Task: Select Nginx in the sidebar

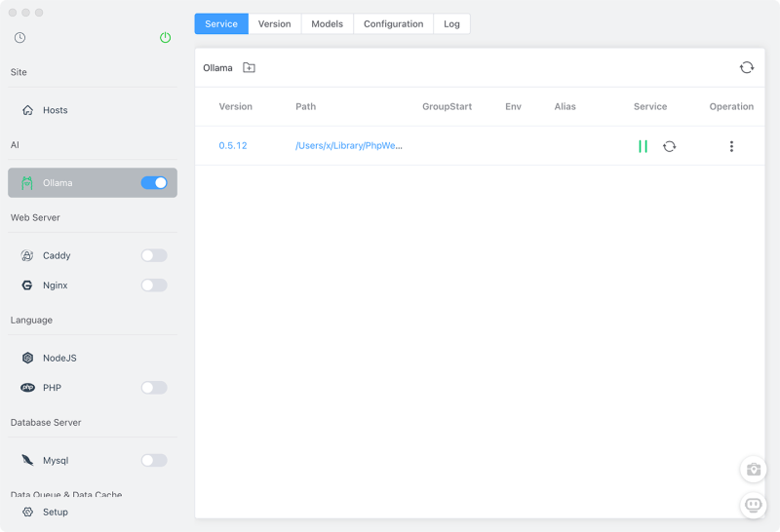Action: coord(93,285)
